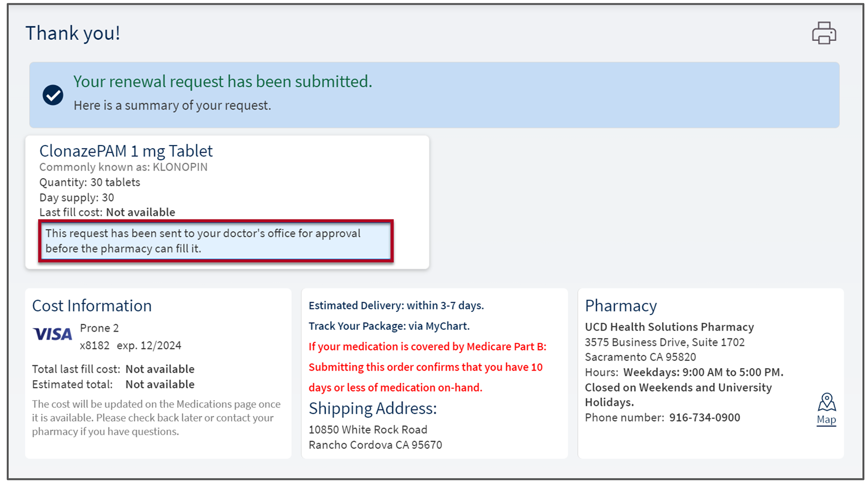Viewport: 868px width, 484px height.
Task: Click the 'Pharmacy' section heading
Action: 621,306
